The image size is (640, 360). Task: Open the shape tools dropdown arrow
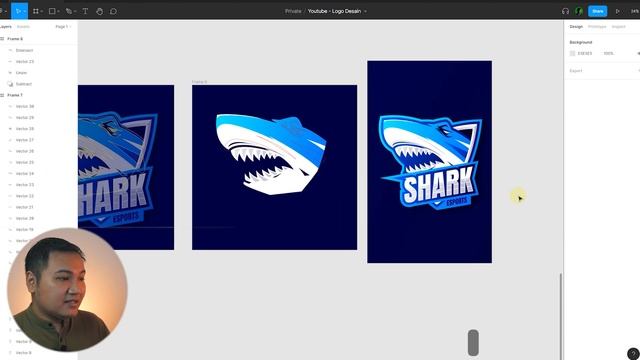58,11
